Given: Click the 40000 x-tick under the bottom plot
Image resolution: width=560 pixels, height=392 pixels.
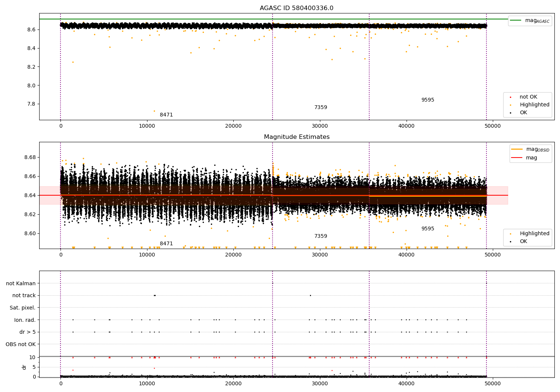Looking at the screenshot, I should (406, 384).
